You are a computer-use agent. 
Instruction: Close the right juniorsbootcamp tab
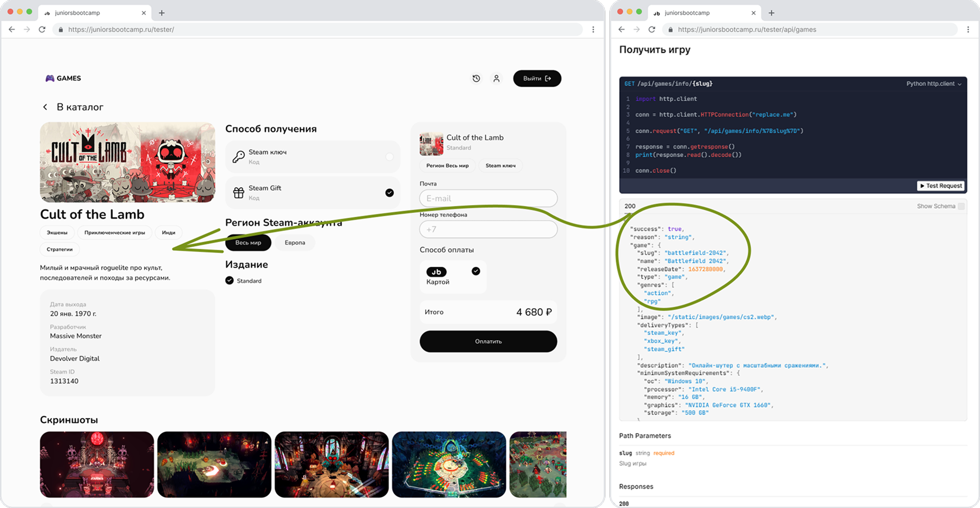(x=753, y=13)
